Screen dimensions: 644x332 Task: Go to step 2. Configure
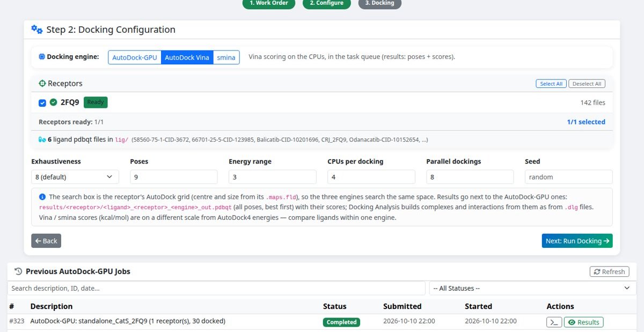pos(326,3)
